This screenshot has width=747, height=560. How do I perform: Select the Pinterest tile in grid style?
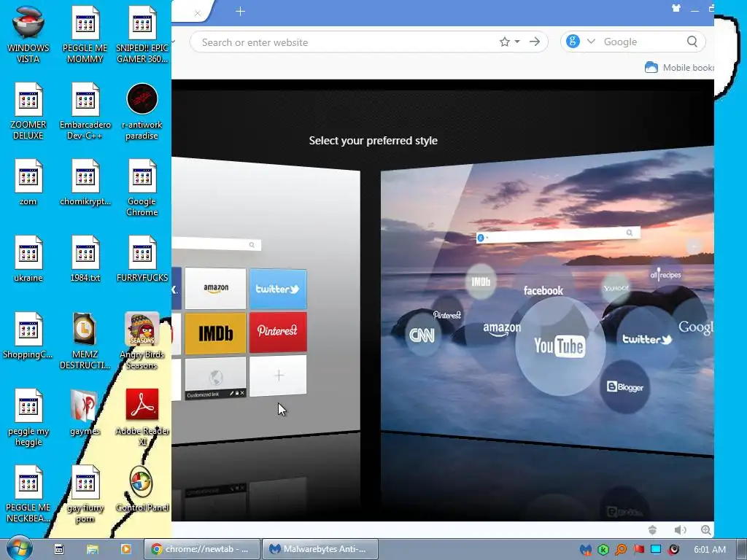point(278,332)
